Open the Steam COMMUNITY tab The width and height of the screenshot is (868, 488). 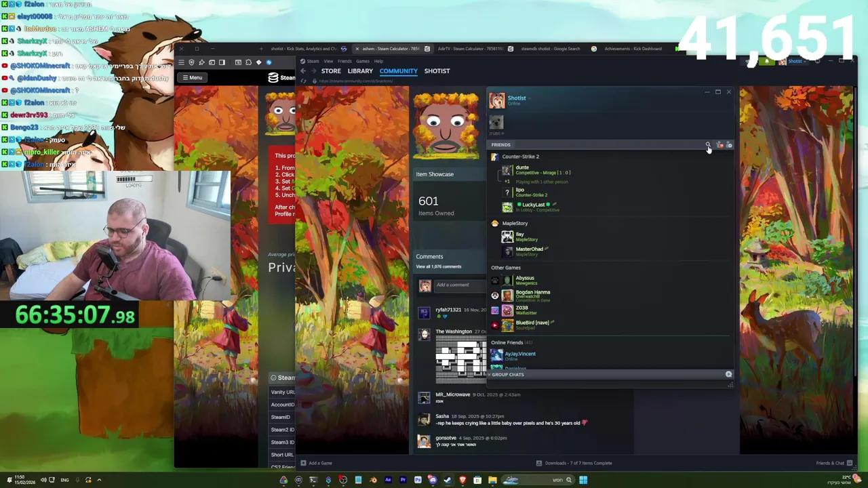398,70
